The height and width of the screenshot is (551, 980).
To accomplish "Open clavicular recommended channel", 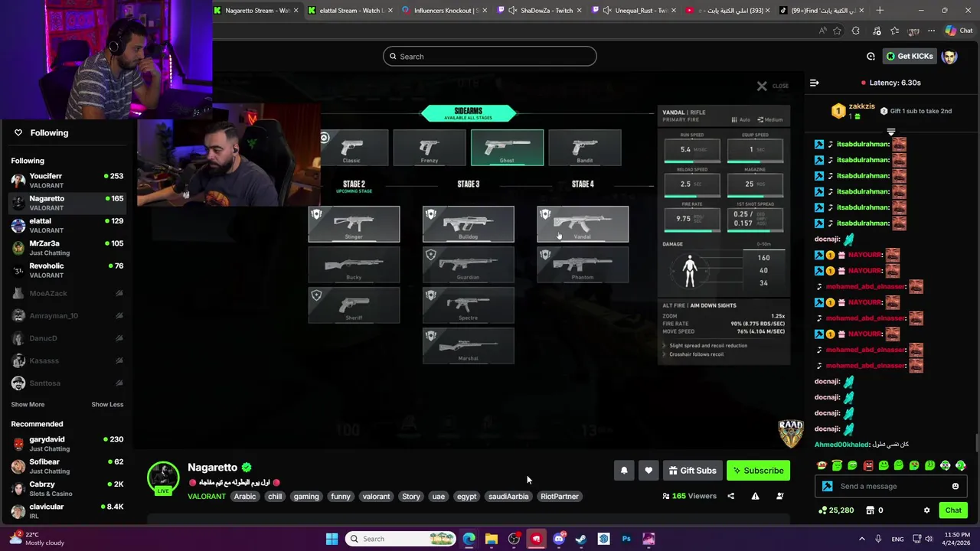I will coord(67,510).
